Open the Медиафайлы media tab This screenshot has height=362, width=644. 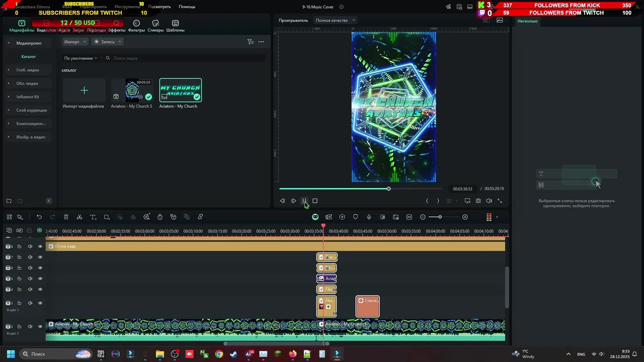[22, 26]
